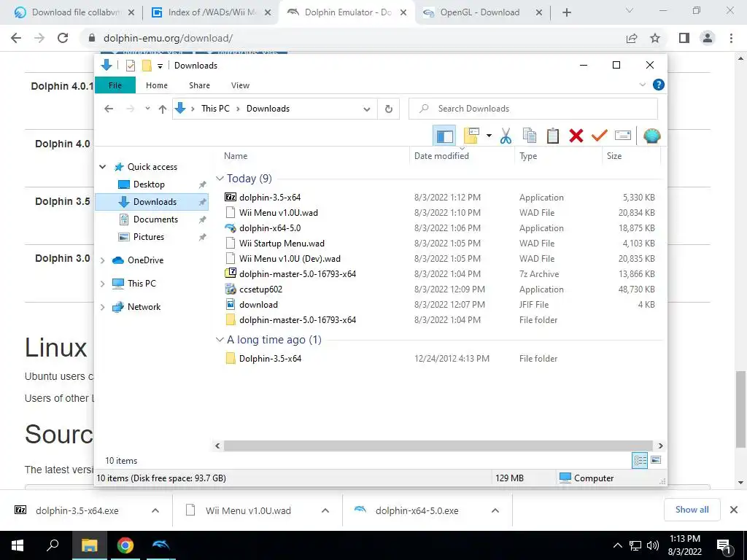Open options for dolphin-x64-5.0.exe download
The width and height of the screenshot is (747, 560).
495,510
